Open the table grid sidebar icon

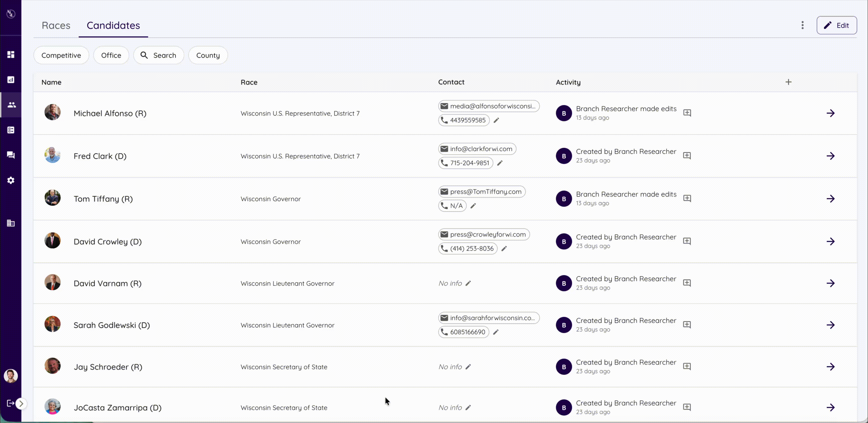click(11, 223)
